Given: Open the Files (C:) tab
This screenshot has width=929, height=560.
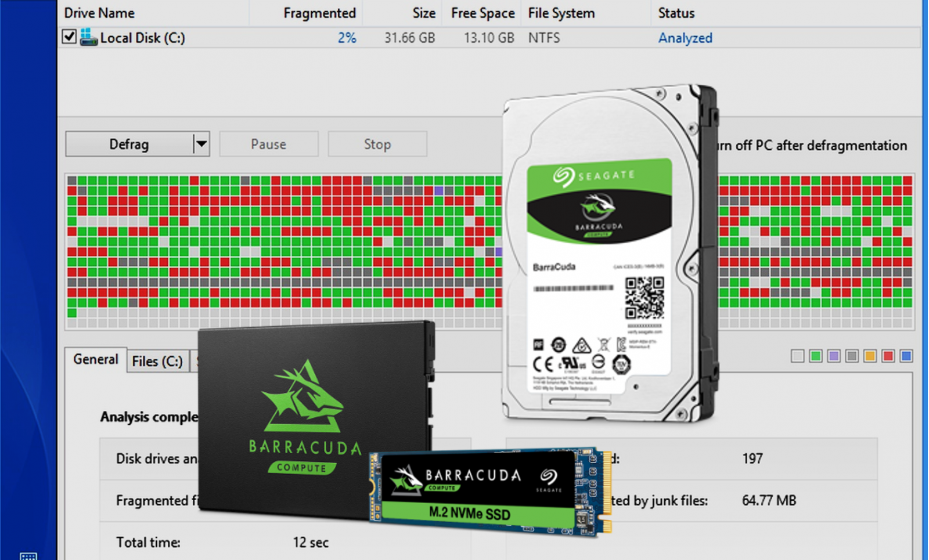Looking at the screenshot, I should 157,361.
